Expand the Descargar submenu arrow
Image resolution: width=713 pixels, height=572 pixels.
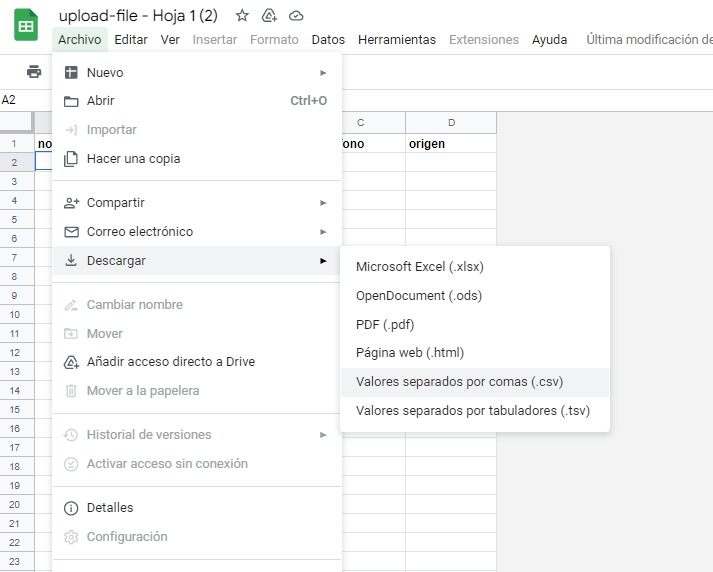click(323, 261)
